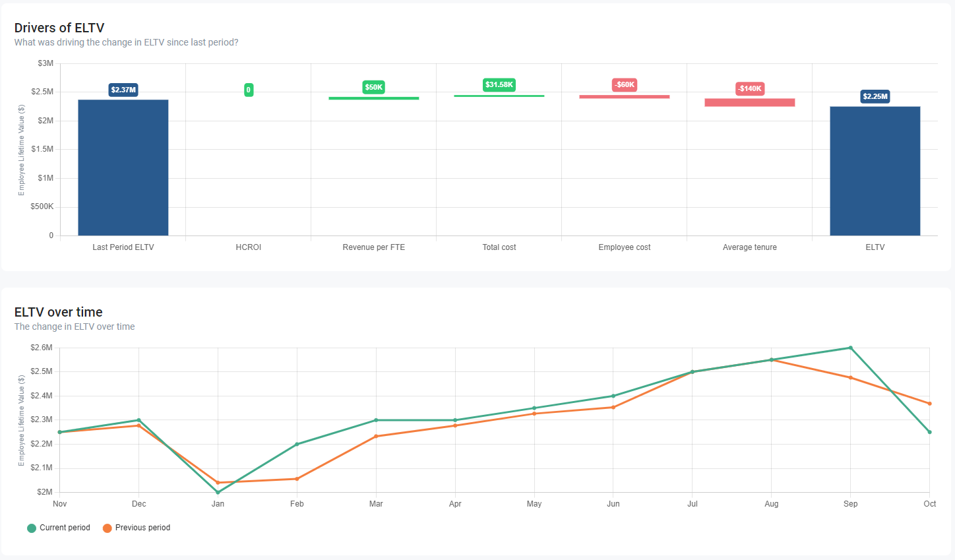
Task: Click the Total cost axis label
Action: (x=499, y=247)
